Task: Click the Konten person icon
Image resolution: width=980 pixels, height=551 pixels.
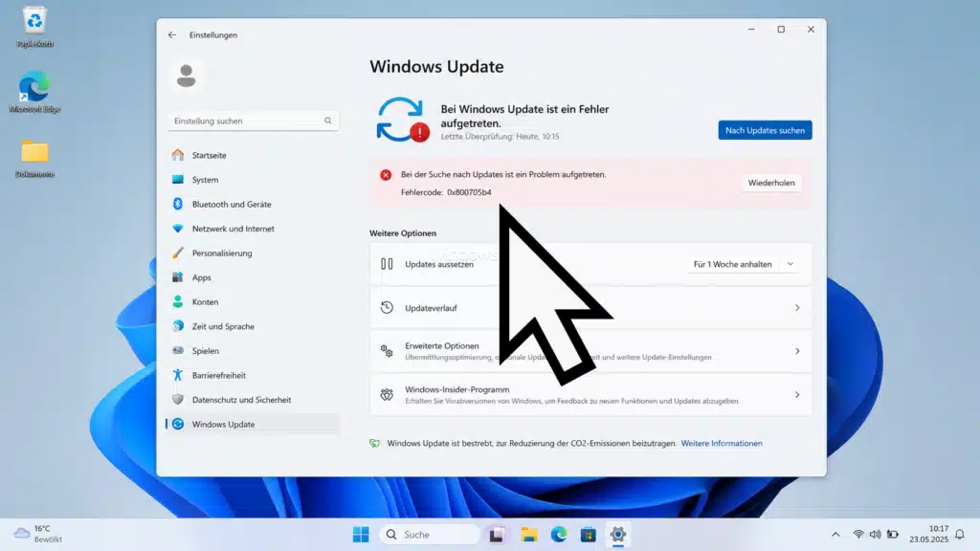Action: [x=177, y=301]
